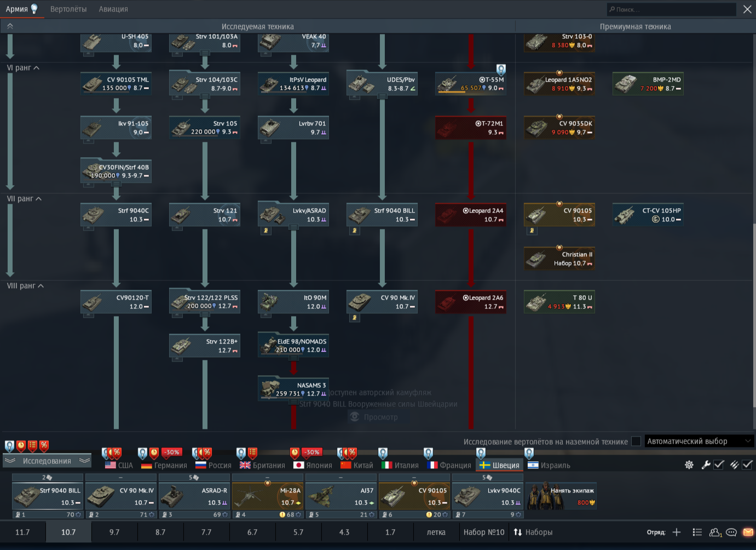Switch to the Вертолёты tab
This screenshot has width=756, height=550.
68,9
